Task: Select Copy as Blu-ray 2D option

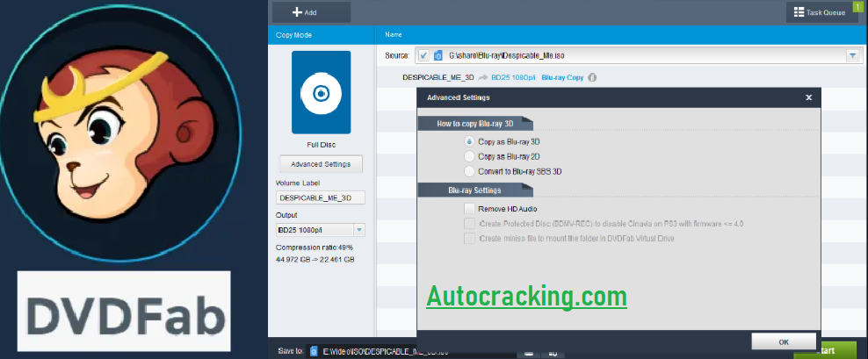Action: tap(469, 156)
